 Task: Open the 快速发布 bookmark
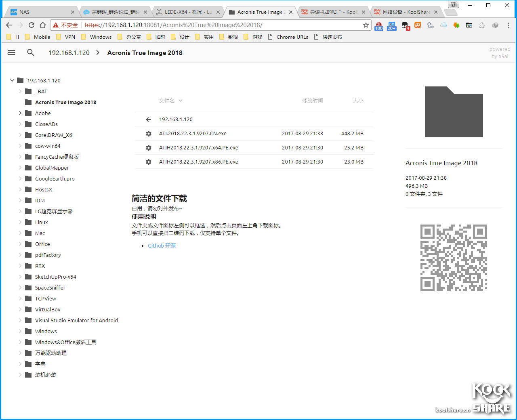[x=328, y=37]
